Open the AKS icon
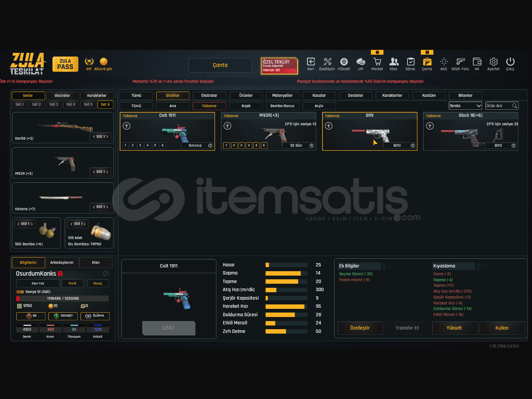The width and height of the screenshot is (532, 399). (444, 62)
